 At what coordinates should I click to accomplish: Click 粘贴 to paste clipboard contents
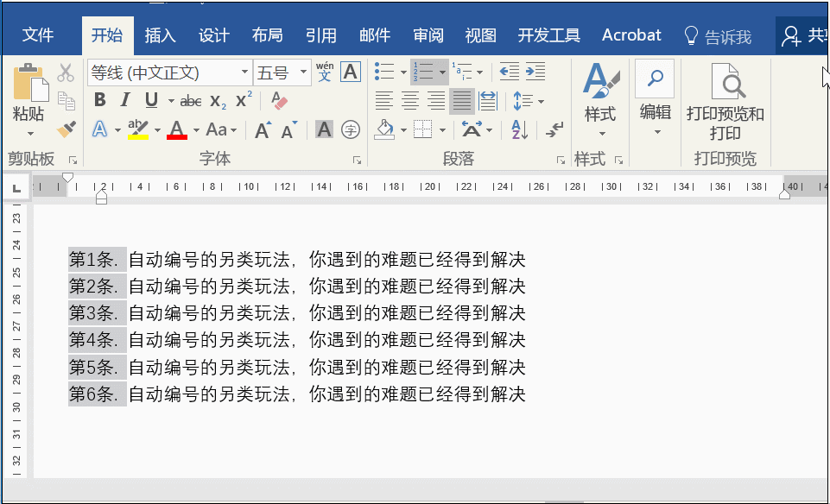30,95
